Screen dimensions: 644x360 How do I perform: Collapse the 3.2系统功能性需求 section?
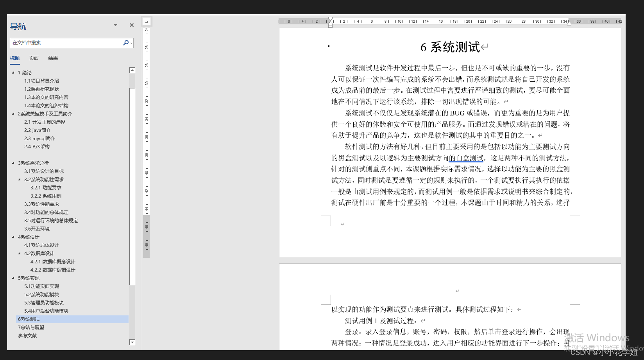19,179
